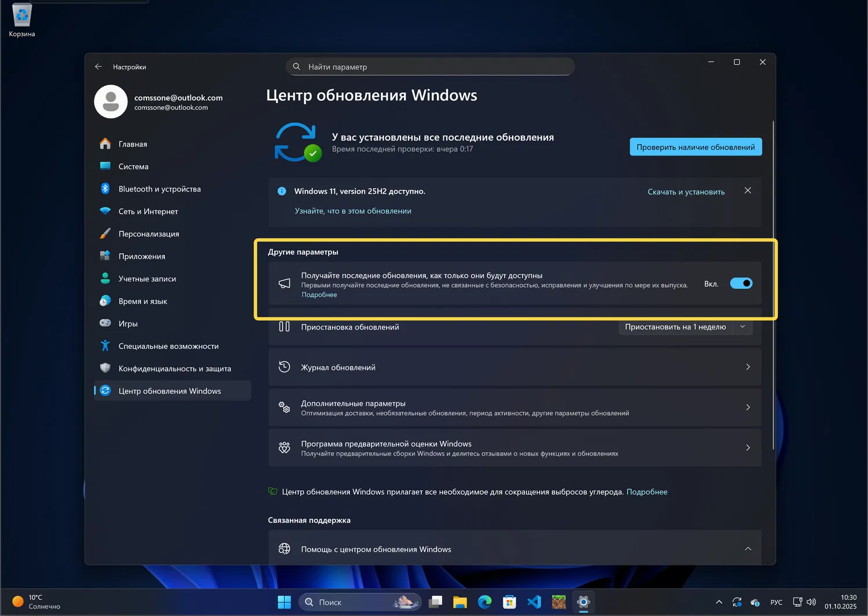868x616 pixels.
Task: Open Конфиденциальность и защита settings
Action: 172,368
